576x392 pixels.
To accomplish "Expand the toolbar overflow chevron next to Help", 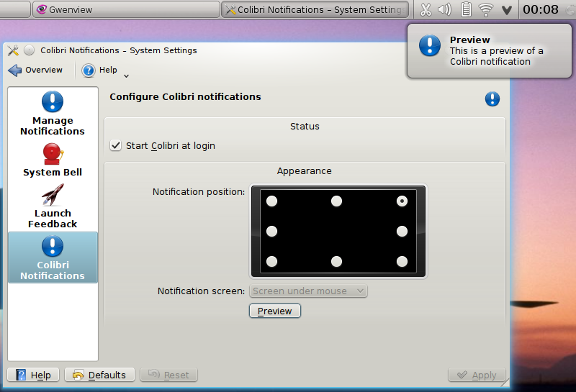I will (x=126, y=76).
